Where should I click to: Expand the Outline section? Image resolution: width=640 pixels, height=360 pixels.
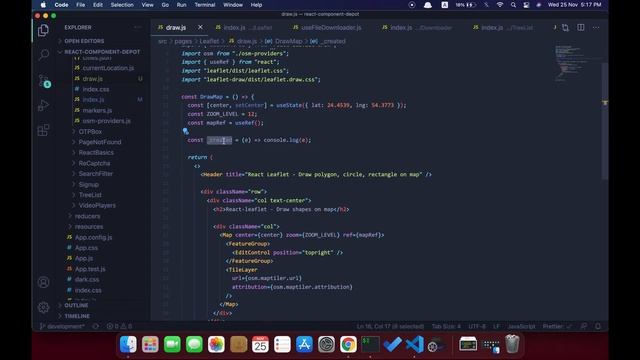point(76,305)
